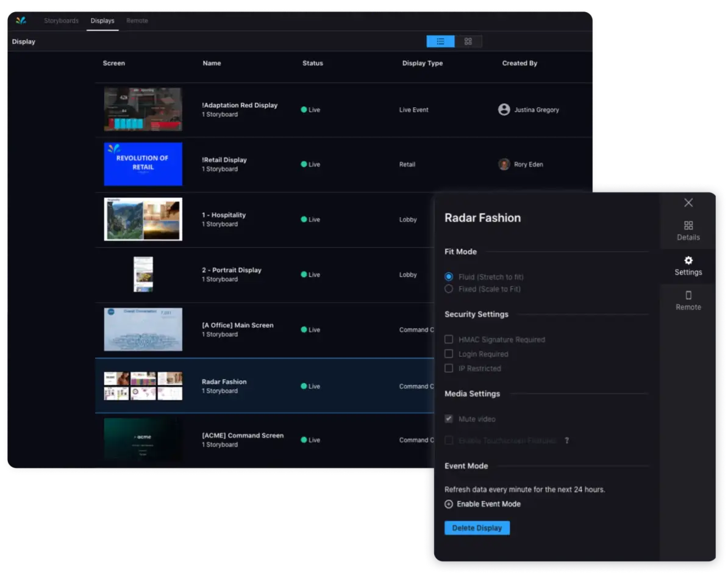Select the list view icon

440,41
